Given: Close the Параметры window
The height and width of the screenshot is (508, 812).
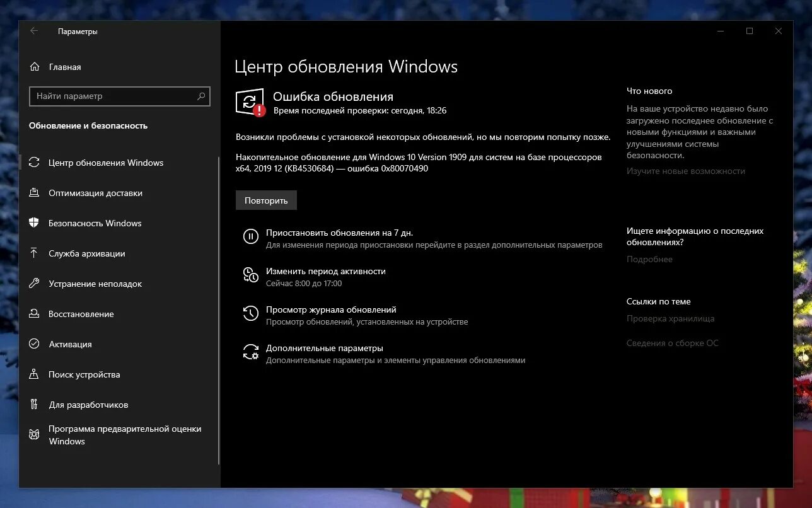Looking at the screenshot, I should click(x=779, y=31).
